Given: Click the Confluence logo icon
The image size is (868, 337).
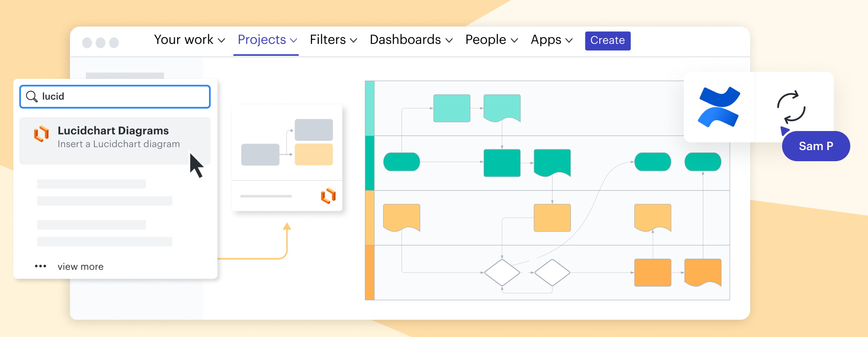Looking at the screenshot, I should pyautogui.click(x=719, y=107).
